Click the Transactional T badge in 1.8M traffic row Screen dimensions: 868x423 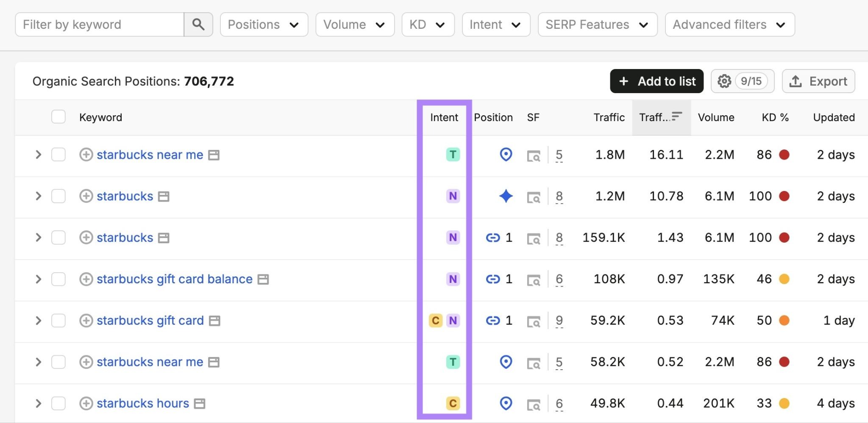(453, 155)
